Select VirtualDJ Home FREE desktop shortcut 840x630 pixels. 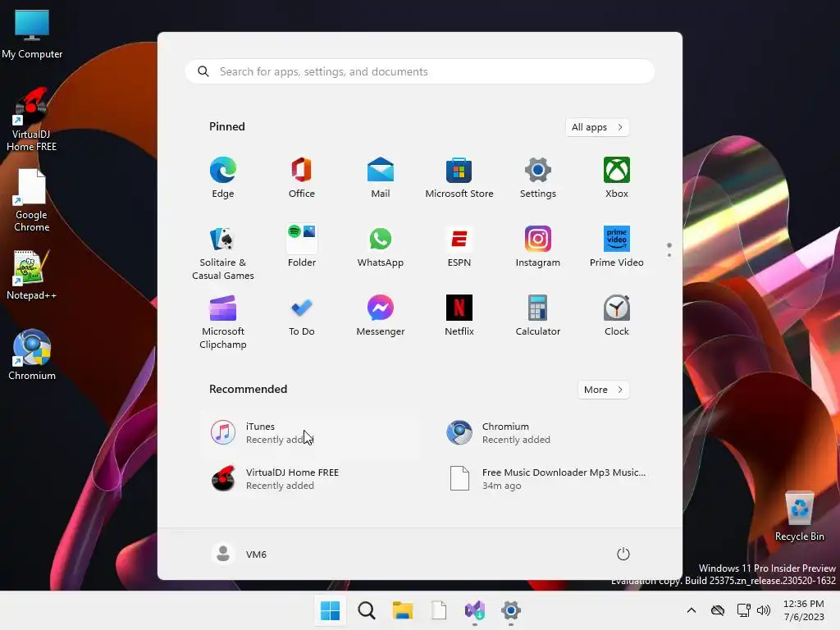pyautogui.click(x=32, y=119)
